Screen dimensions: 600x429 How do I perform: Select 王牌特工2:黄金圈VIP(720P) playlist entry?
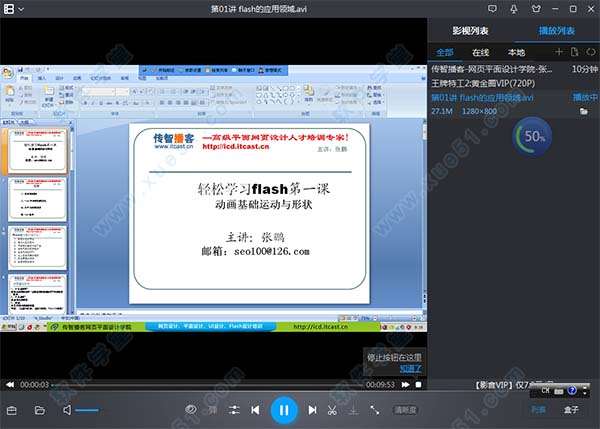coord(514,83)
